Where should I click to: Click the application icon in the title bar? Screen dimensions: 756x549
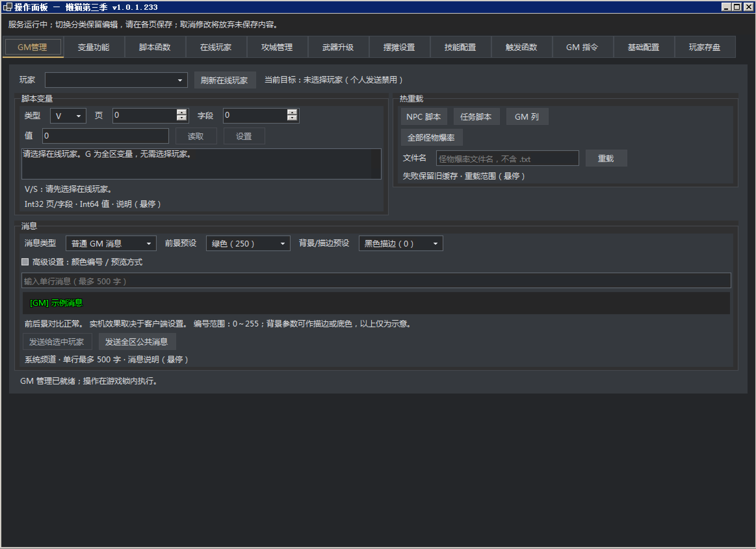(7, 7)
